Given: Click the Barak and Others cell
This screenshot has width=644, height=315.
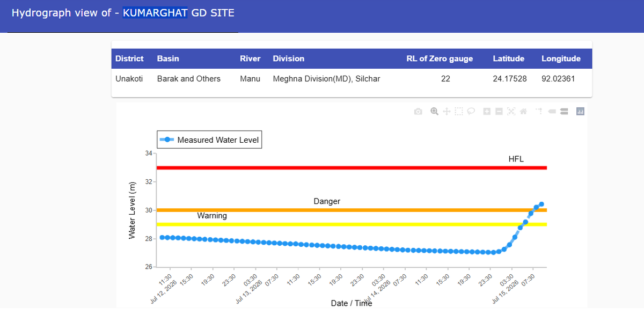Looking at the screenshot, I should 189,78.
